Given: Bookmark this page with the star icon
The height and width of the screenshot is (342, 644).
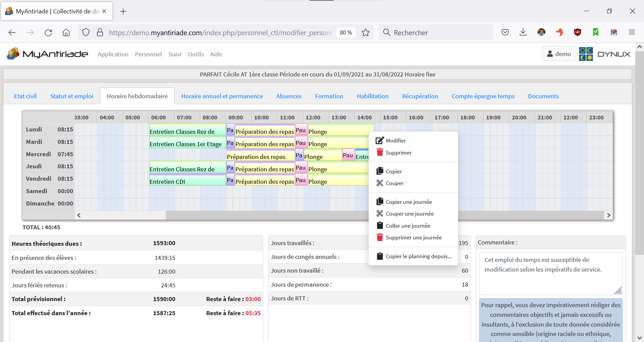Looking at the screenshot, I should point(365,33).
